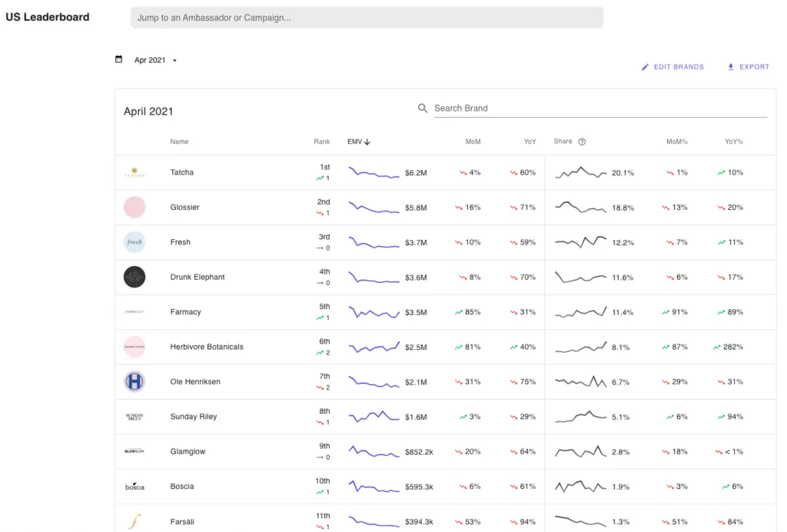Sort table by the Rank header
The height and width of the screenshot is (532, 787).
point(321,141)
